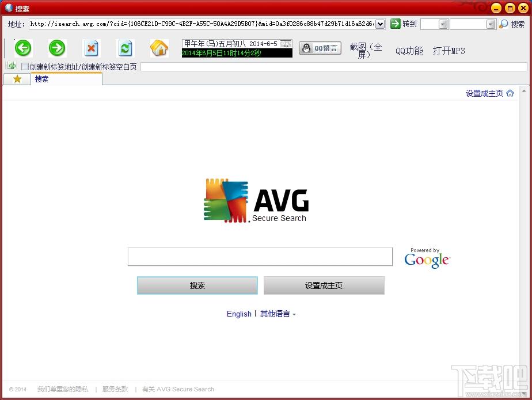Click the 转到 label button
Screen dimensions: 532x400
coord(409,24)
